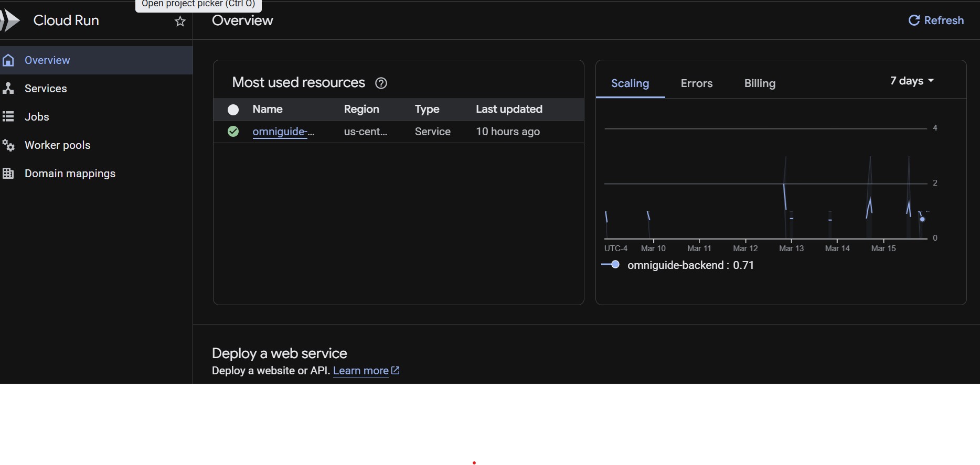The image size is (980, 465).
Task: Toggle the omniguide-backend legend entry
Action: (x=677, y=265)
